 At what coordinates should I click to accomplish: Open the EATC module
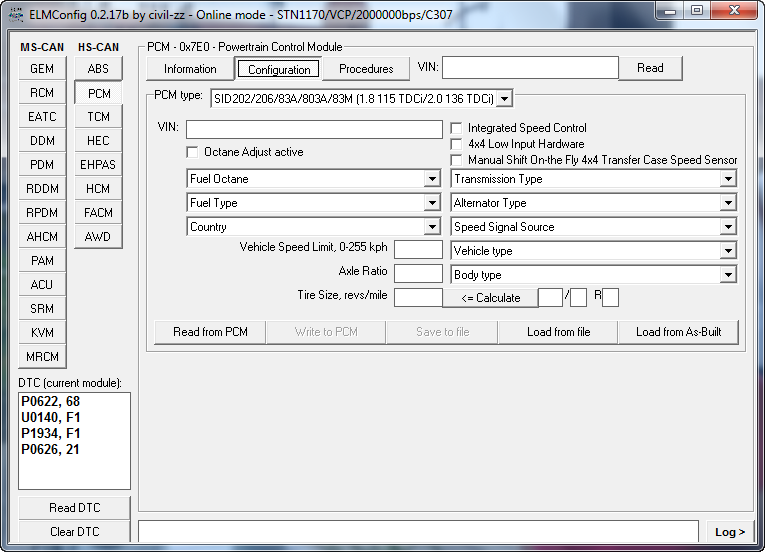[x=42, y=117]
